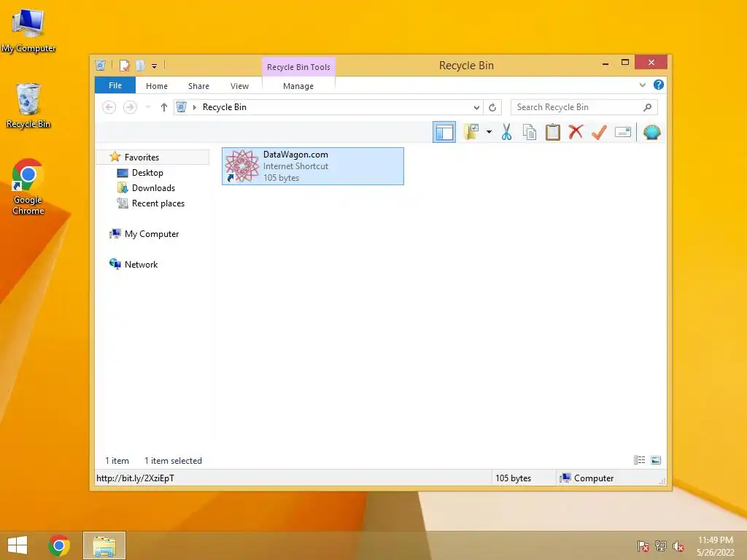
Task: Click the Computer status bar entry
Action: coord(587,478)
